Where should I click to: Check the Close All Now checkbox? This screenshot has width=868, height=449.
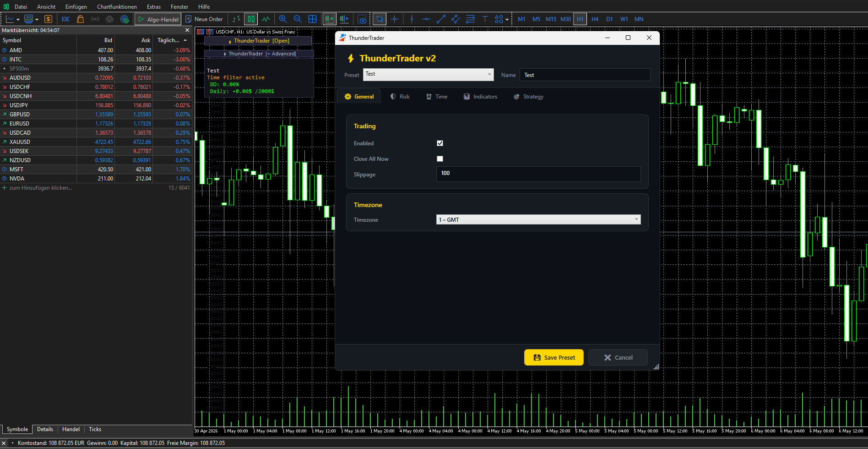440,159
